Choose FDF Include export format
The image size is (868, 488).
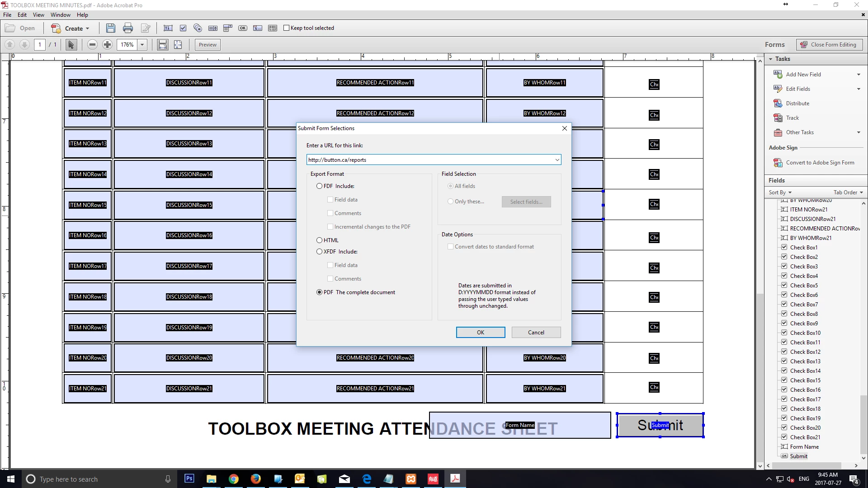320,186
